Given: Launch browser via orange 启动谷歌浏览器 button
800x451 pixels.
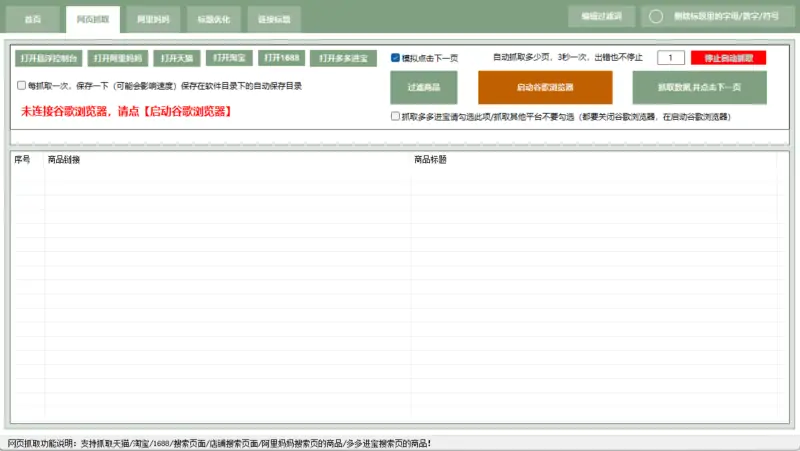Looking at the screenshot, I should (545, 88).
